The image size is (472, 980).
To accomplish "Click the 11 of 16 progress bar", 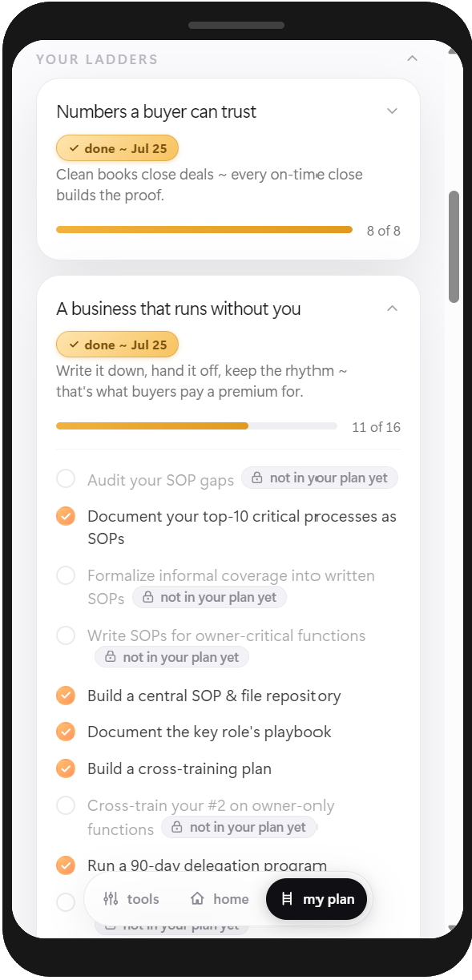I will 196,426.
